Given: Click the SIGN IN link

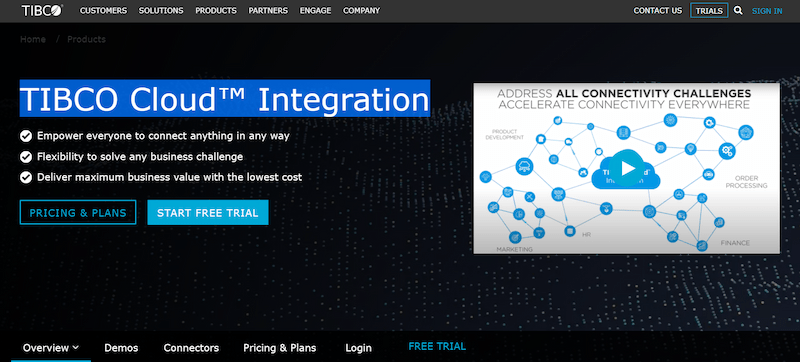Looking at the screenshot, I should click(x=767, y=11).
